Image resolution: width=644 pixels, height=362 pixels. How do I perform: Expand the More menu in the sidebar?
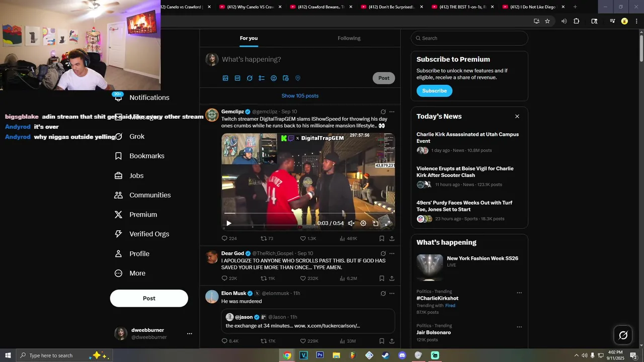[x=130, y=273]
